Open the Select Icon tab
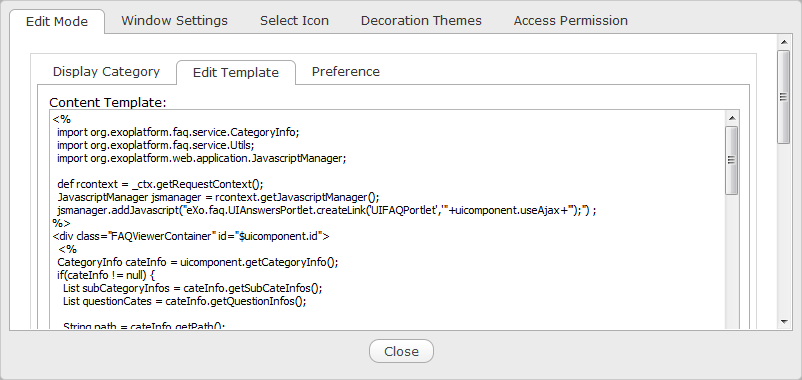This screenshot has height=380, width=802. 294,21
